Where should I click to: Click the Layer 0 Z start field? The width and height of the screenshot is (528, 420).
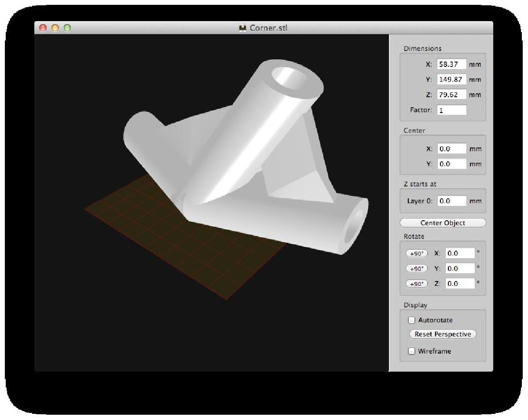tap(452, 201)
